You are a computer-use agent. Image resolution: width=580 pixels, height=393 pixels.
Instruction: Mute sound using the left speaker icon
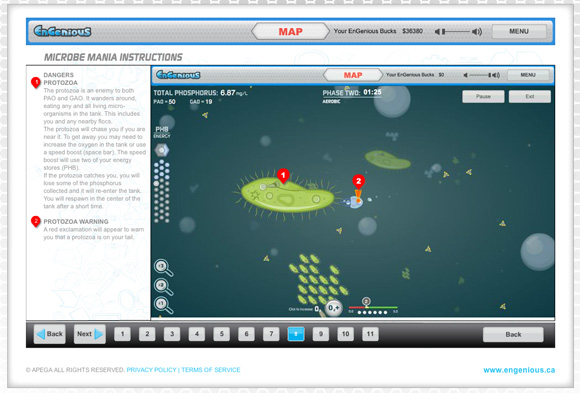(437, 32)
